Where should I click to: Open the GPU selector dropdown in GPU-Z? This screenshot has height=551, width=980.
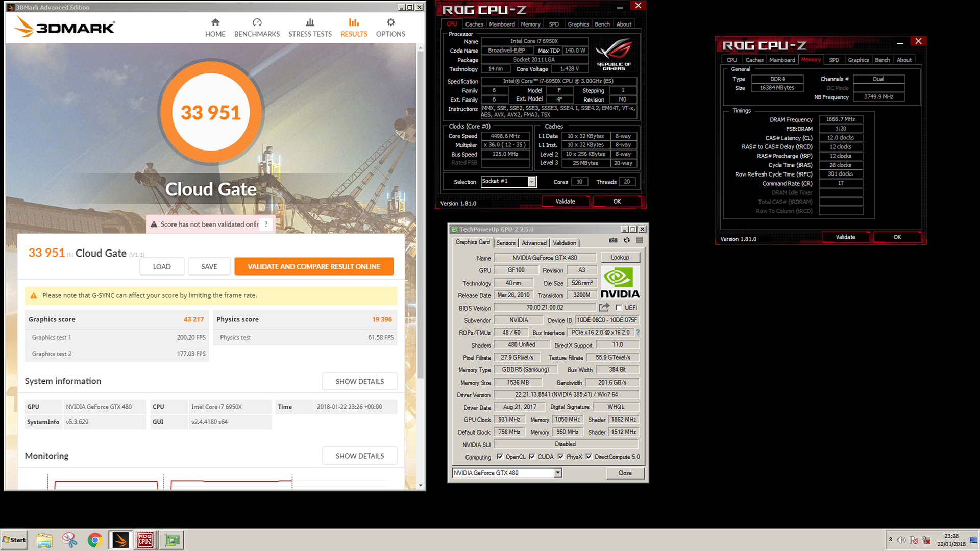pos(558,473)
